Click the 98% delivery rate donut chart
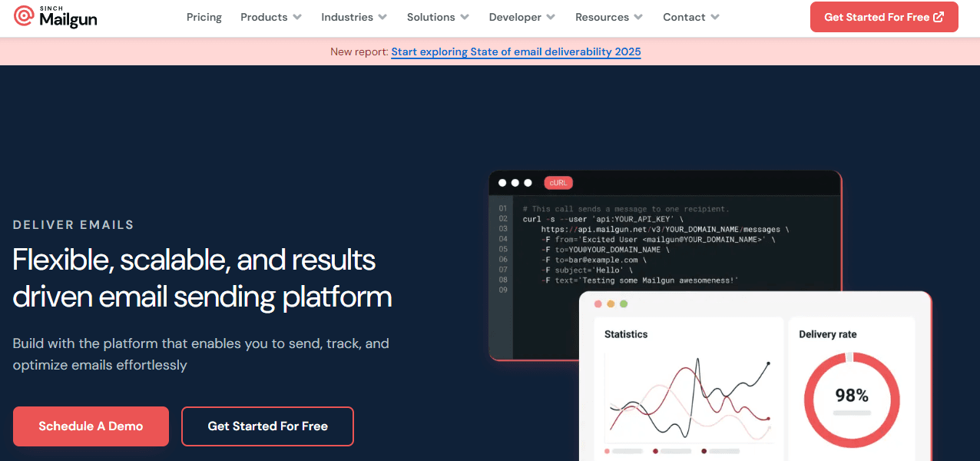This screenshot has width=980, height=461. 851,399
